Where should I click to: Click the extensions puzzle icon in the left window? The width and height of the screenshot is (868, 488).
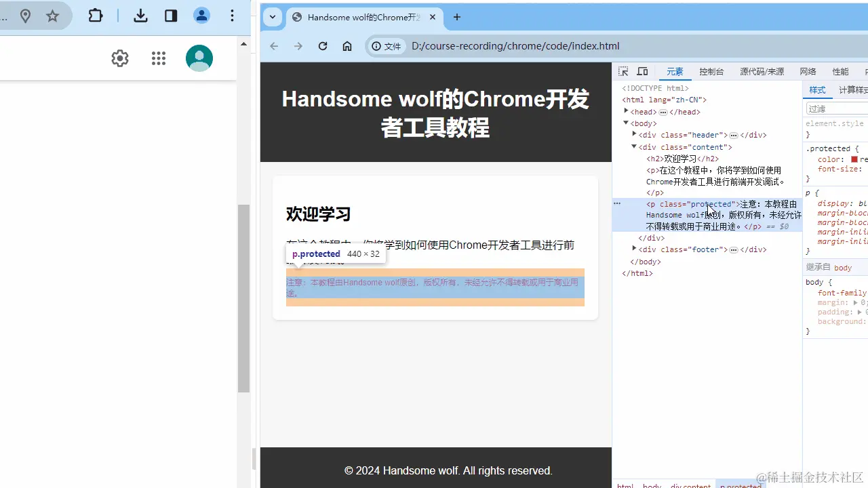[x=96, y=16]
